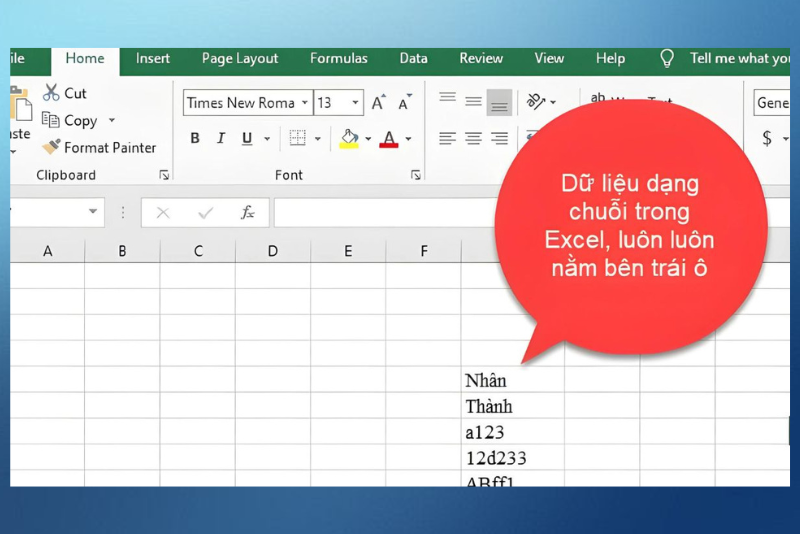Screen dimensions: 800x534
Task: Click Increase Font Size icon
Action: [379, 103]
